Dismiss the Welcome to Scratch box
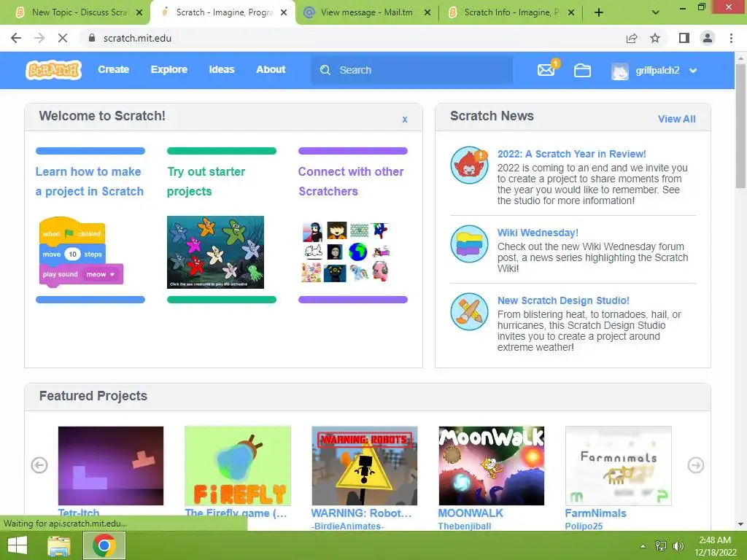The width and height of the screenshot is (747, 560). click(404, 120)
